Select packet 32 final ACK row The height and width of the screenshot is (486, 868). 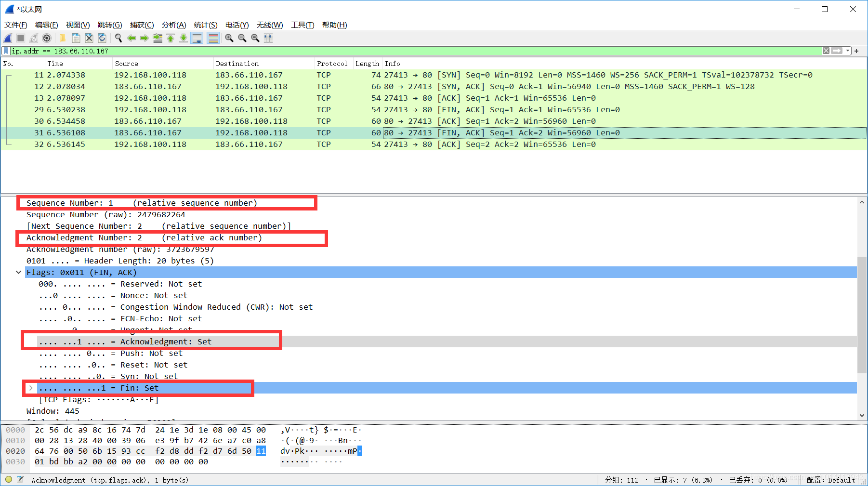coord(434,144)
